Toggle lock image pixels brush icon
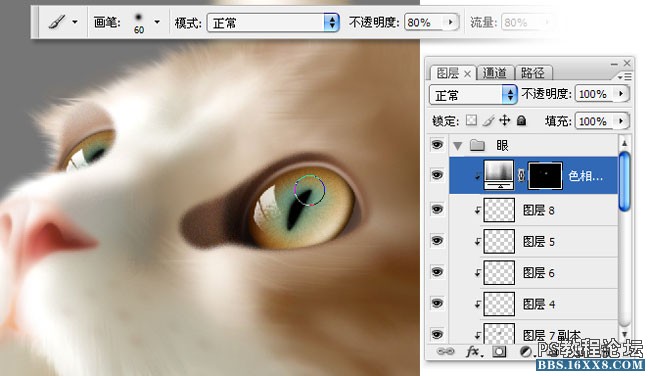Screen dimensions: 650x376 click(x=488, y=121)
